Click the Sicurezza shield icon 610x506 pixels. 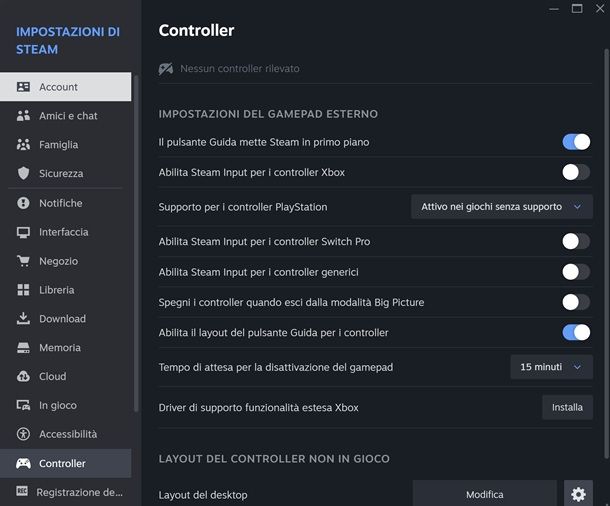pyautogui.click(x=23, y=174)
